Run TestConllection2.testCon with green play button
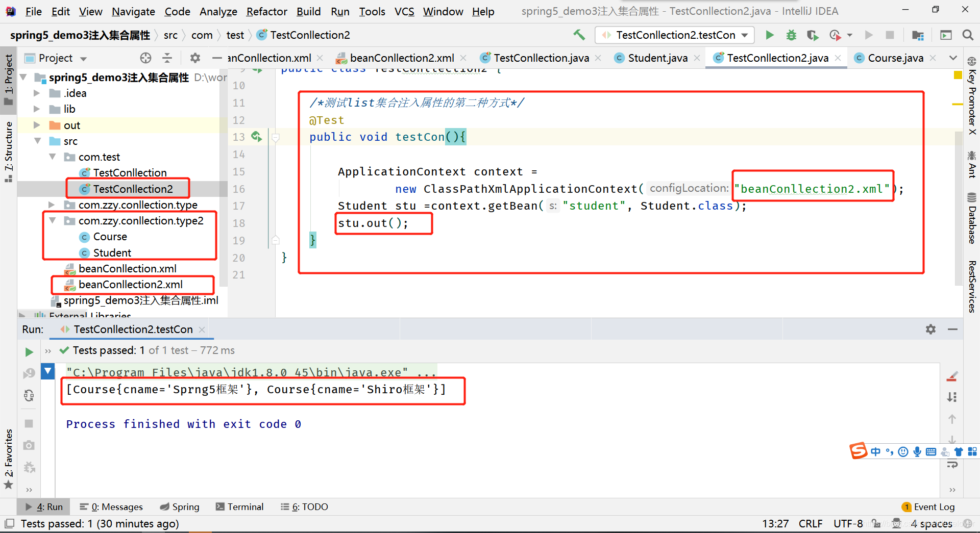The image size is (980, 533). coord(770,35)
